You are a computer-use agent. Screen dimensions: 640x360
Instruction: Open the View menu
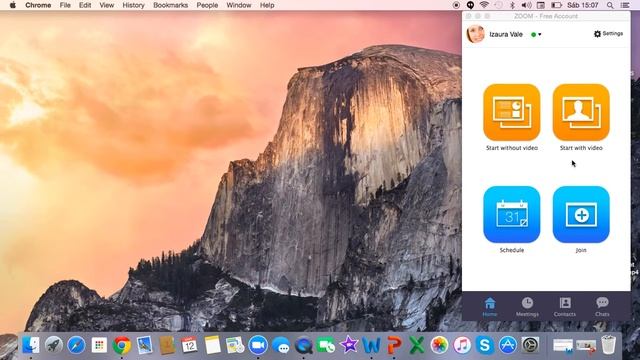pos(107,5)
